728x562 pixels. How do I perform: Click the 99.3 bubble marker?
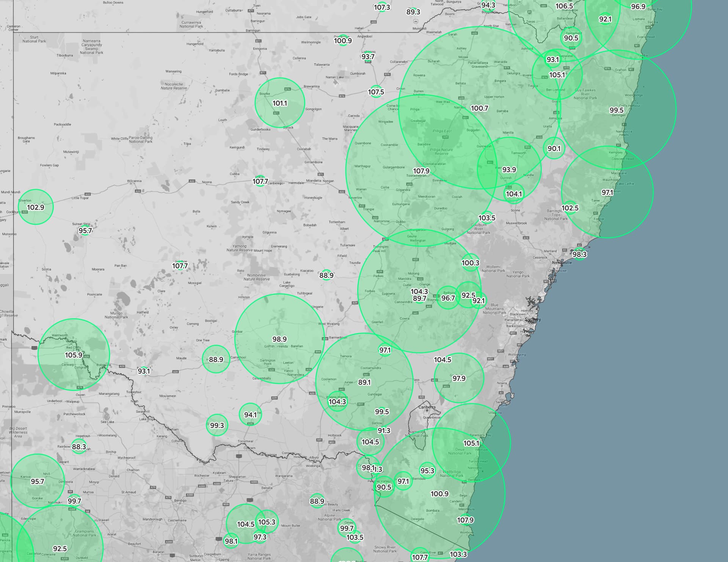point(217,425)
